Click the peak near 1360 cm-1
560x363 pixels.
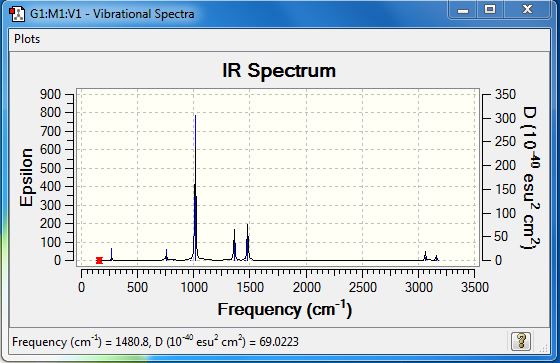pyautogui.click(x=235, y=246)
